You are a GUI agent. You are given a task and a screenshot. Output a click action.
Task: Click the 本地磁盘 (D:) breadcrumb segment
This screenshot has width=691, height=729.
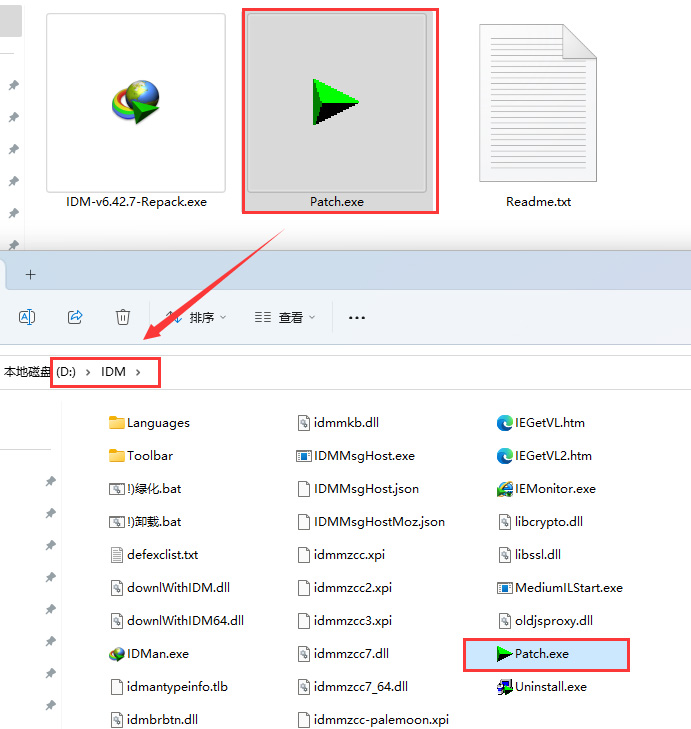pos(40,372)
